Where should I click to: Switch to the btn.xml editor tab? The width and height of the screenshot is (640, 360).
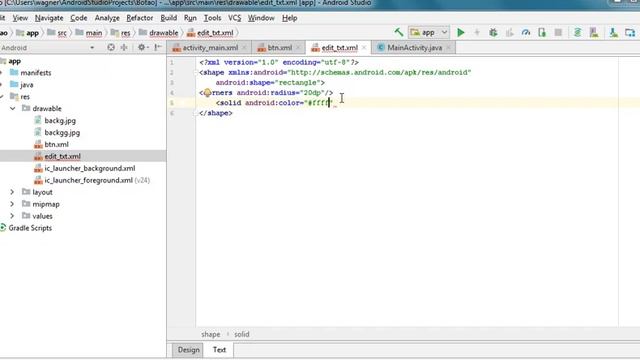(x=279, y=48)
